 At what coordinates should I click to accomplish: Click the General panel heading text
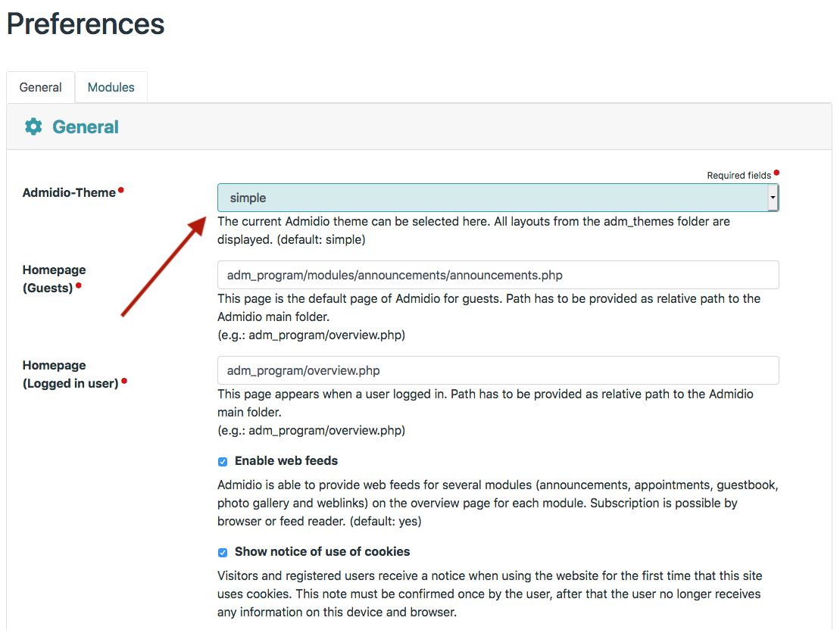tap(86, 126)
